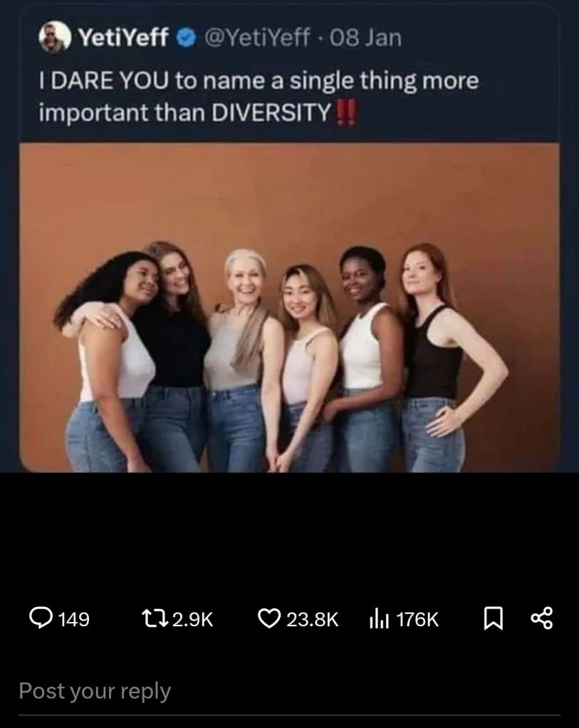Click into the Post your reply field
This screenshot has width=579, height=728.
(289, 692)
